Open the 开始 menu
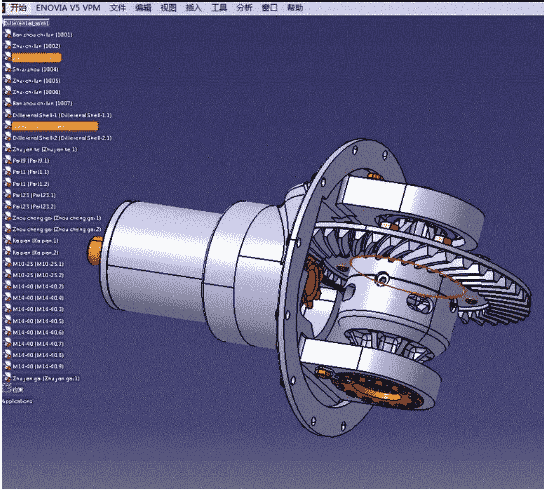The width and height of the screenshot is (544, 490). click(18, 8)
